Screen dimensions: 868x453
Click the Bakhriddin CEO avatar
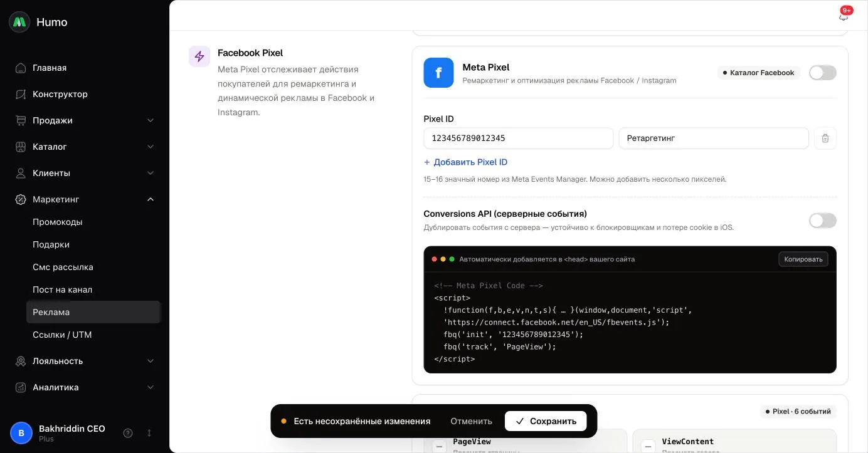[21, 433]
